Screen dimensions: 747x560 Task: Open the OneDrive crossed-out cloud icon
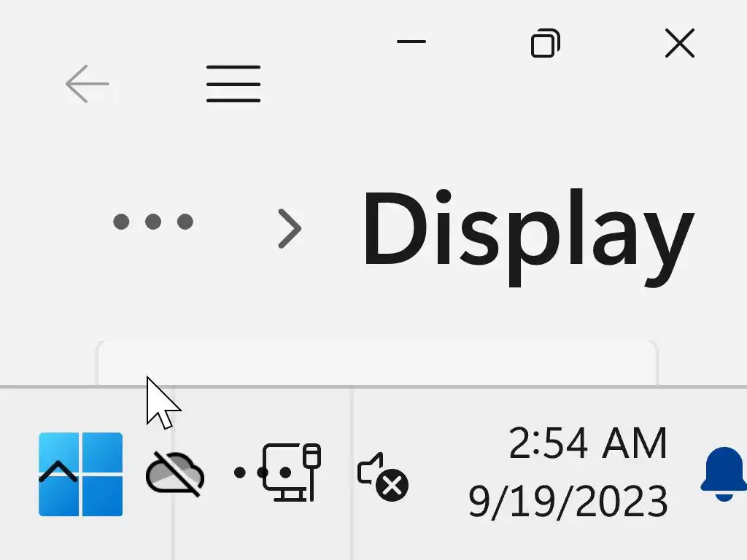coord(175,474)
